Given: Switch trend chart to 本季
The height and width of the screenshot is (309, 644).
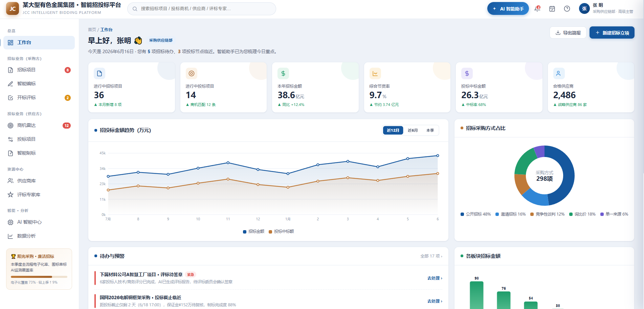Looking at the screenshot, I should click(x=430, y=130).
